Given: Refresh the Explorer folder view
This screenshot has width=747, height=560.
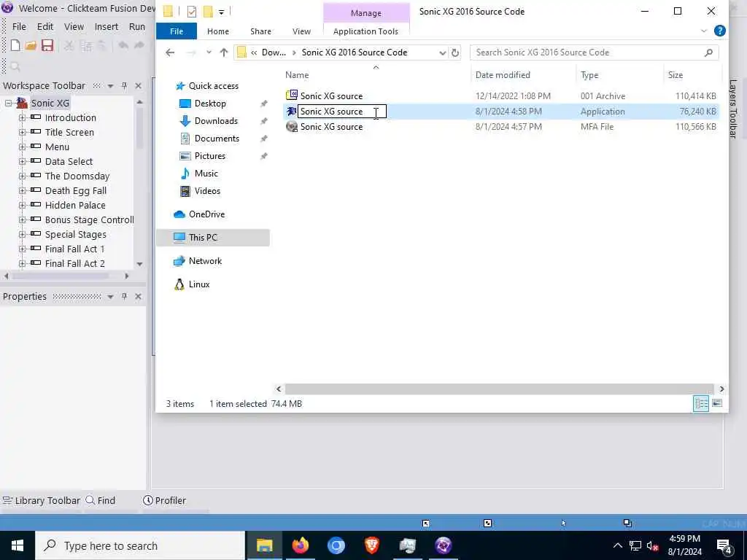Looking at the screenshot, I should click(x=455, y=52).
